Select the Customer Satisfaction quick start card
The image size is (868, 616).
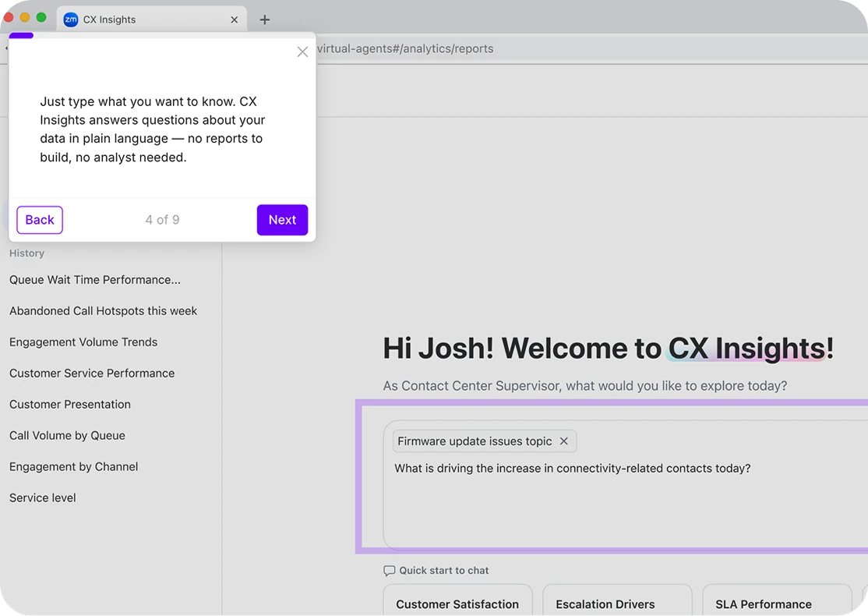pos(458,601)
